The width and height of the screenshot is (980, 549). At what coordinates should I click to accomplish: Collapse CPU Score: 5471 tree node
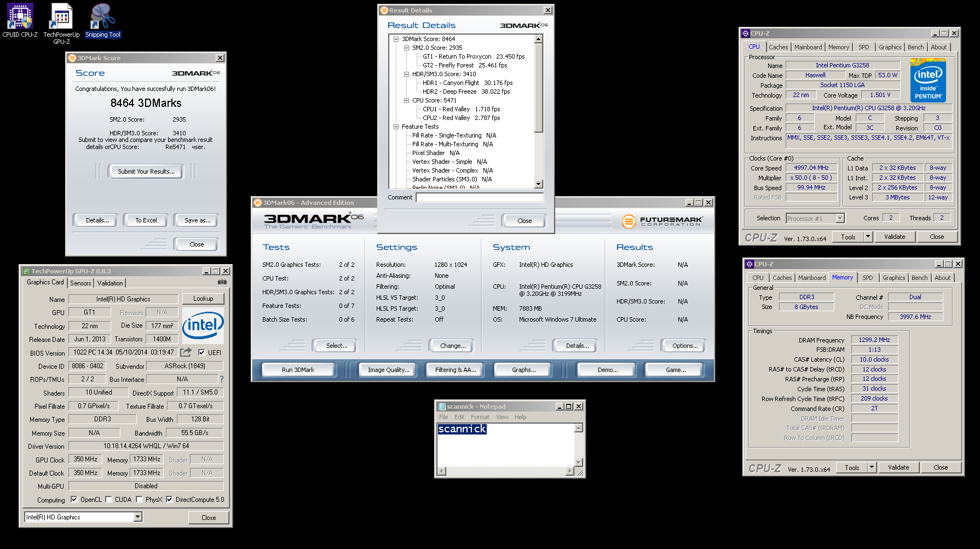tap(406, 100)
